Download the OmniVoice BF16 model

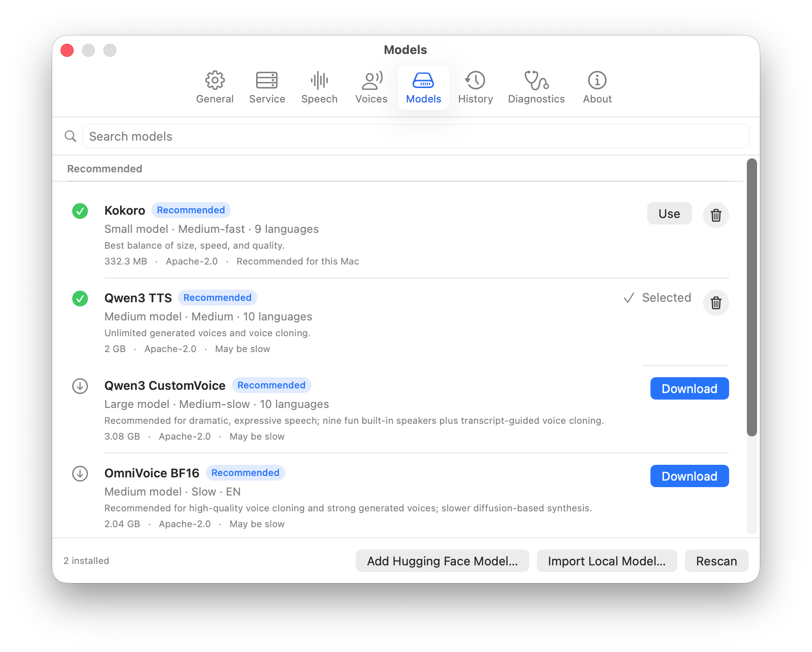690,476
